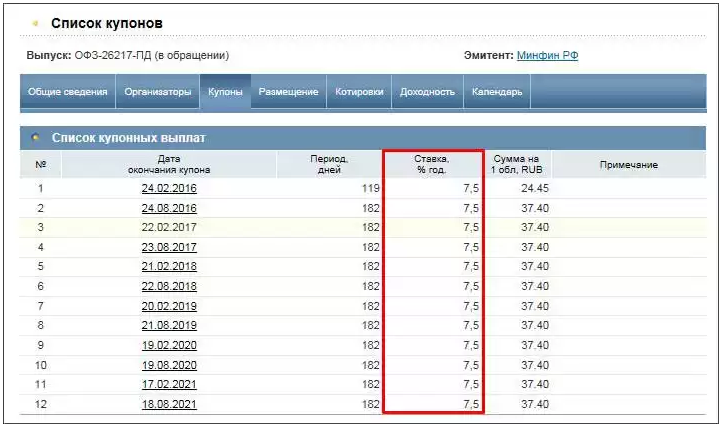The image size is (722, 427).
Task: Click the Список купонов page heading
Action: (107, 23)
